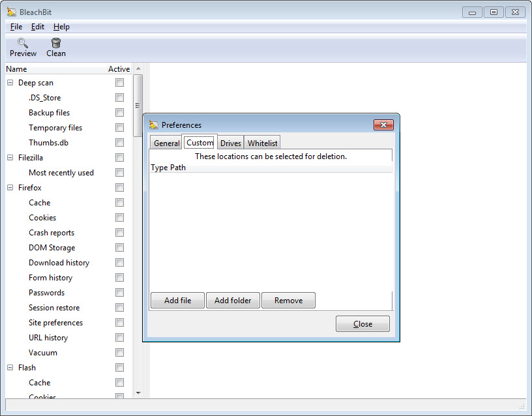Click the Add file button
This screenshot has height=416, width=532.
177,301
